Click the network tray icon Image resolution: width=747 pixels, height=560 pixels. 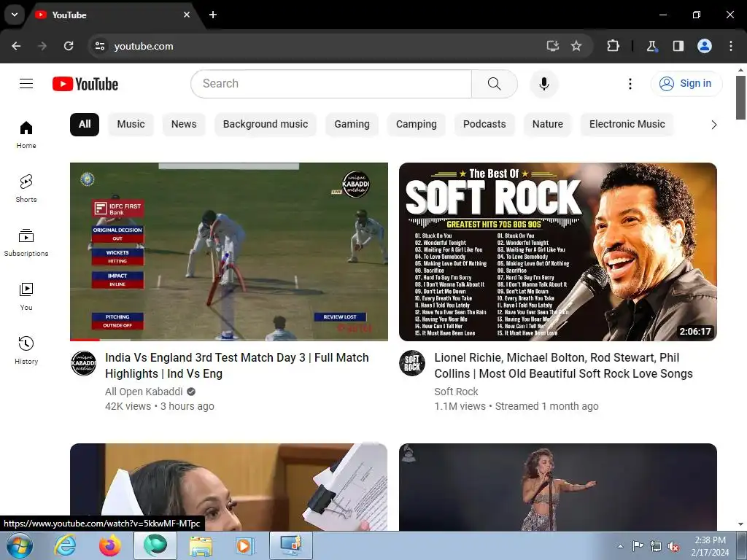(x=656, y=547)
